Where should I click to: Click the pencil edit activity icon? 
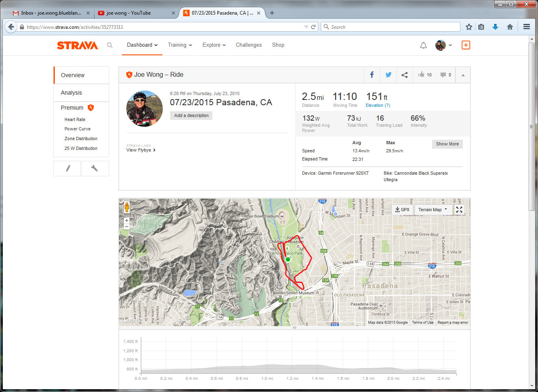pyautogui.click(x=68, y=168)
